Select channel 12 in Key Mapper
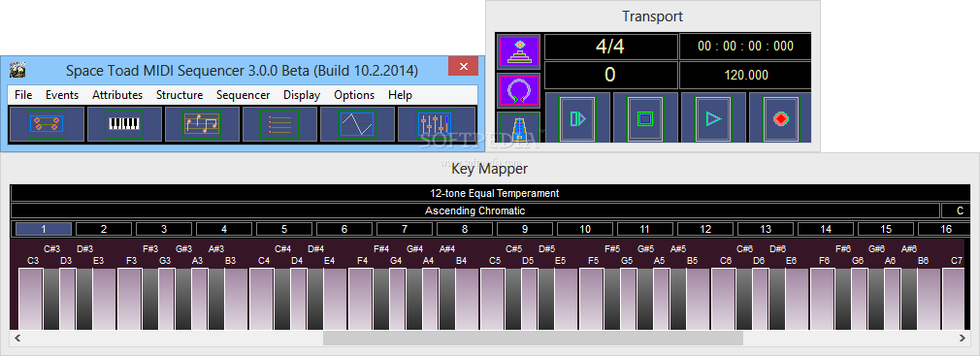 coord(705,229)
